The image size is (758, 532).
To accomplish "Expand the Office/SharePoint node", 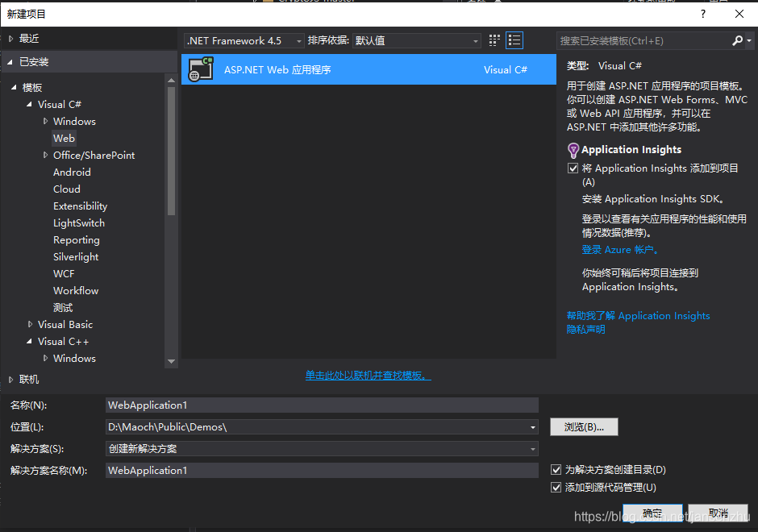I will coord(45,155).
